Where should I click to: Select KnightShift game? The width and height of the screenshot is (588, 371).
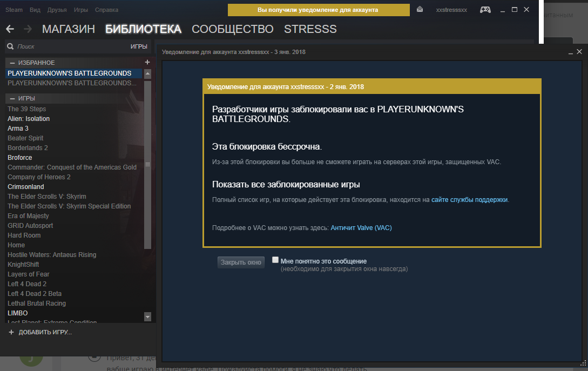[x=23, y=265]
